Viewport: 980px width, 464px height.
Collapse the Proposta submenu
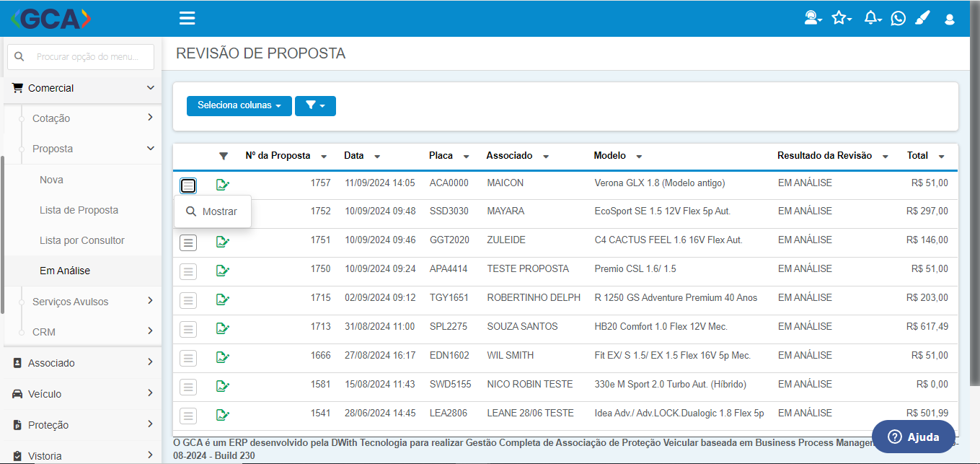(x=81, y=149)
